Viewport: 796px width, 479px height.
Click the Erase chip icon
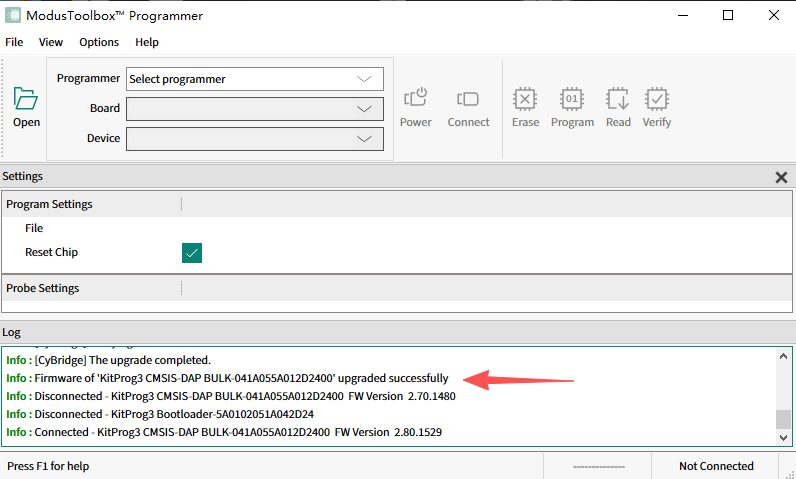[525, 107]
